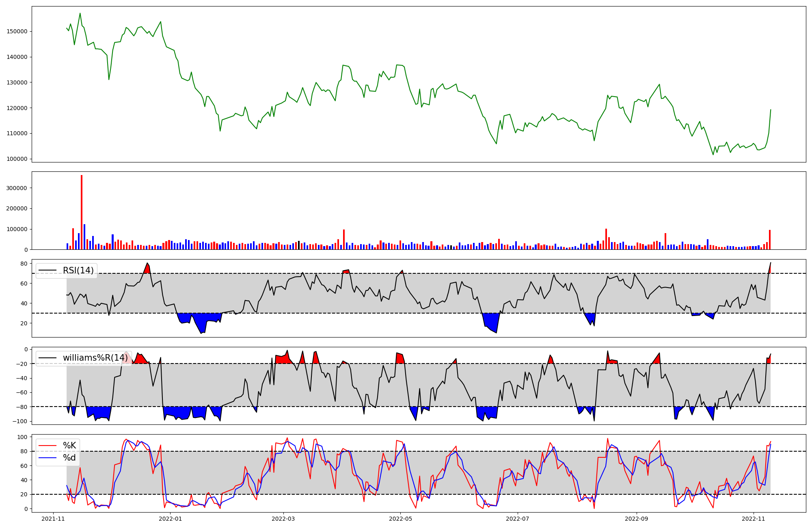This screenshot has height=528, width=812.
Task: Click the %d legend text
Action: tap(69, 458)
